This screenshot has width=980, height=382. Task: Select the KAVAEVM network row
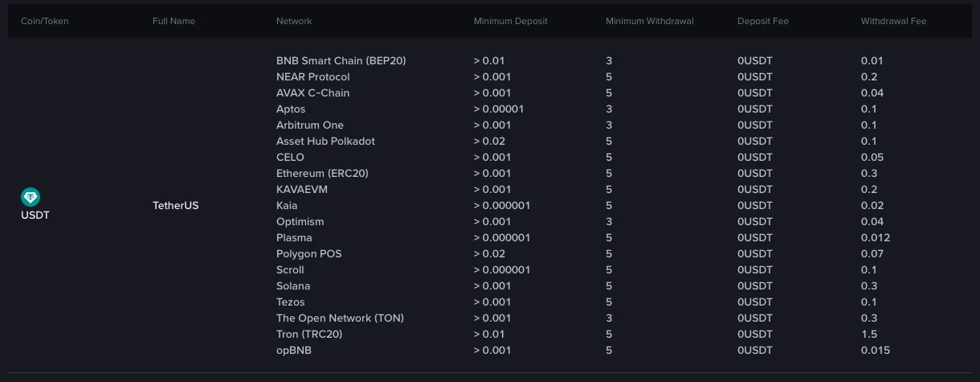coord(302,190)
